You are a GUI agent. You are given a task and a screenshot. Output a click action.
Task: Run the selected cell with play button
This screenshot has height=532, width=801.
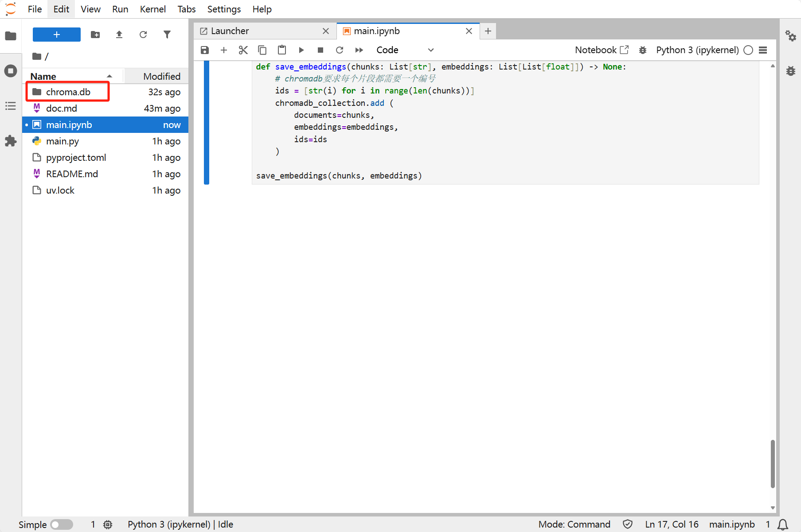click(x=301, y=50)
